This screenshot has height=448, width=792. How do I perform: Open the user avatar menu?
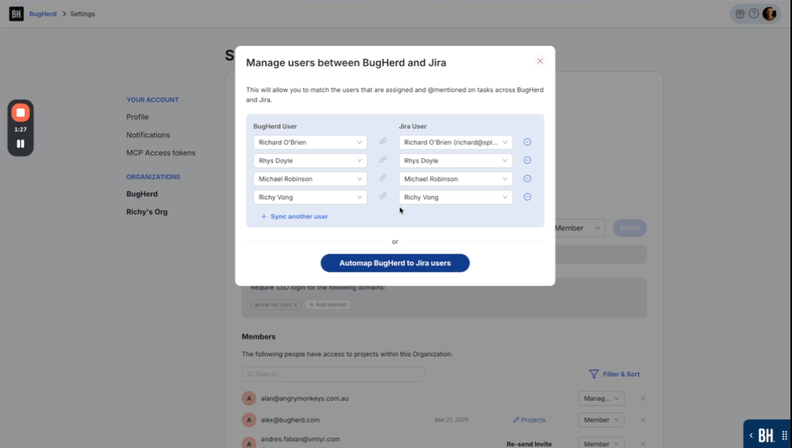[x=769, y=14]
